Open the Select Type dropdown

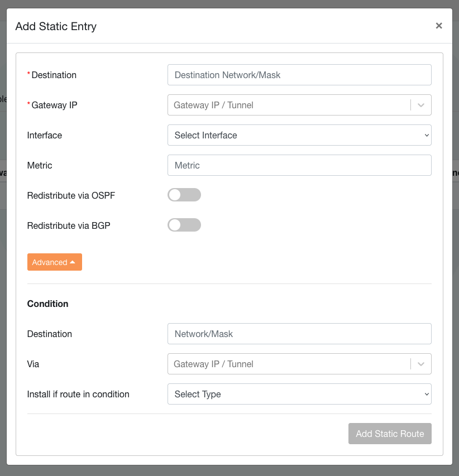[299, 394]
